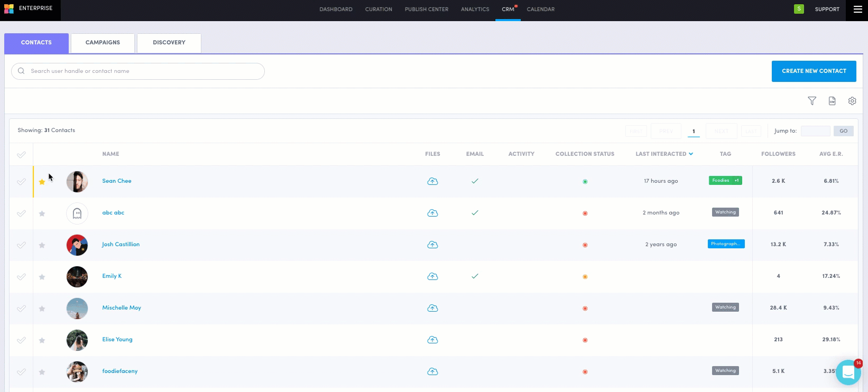Open the chat support bubble
Screen dimensions: 868x392
848,372
